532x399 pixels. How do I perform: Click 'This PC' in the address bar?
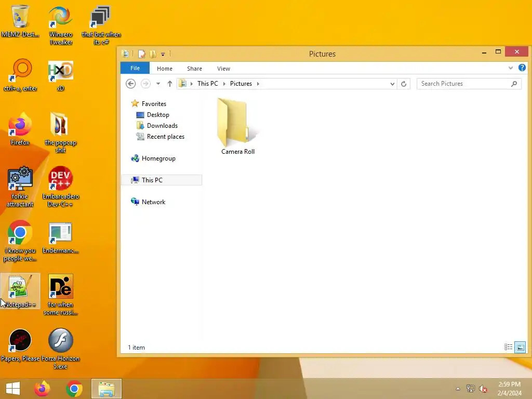(208, 84)
